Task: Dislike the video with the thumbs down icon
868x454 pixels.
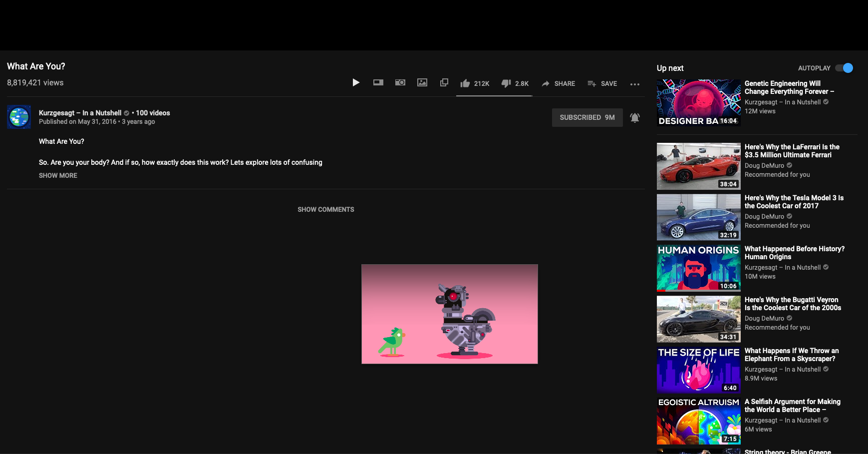Action: click(x=507, y=83)
